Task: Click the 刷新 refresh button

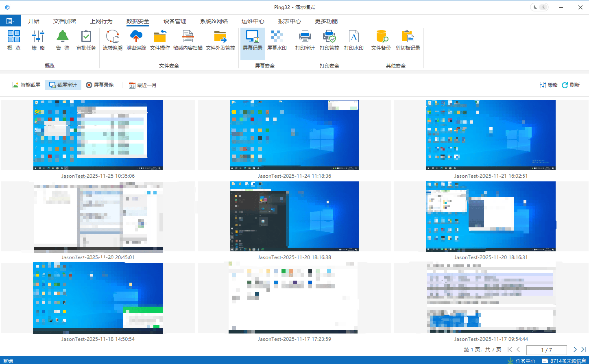Action: pos(571,85)
